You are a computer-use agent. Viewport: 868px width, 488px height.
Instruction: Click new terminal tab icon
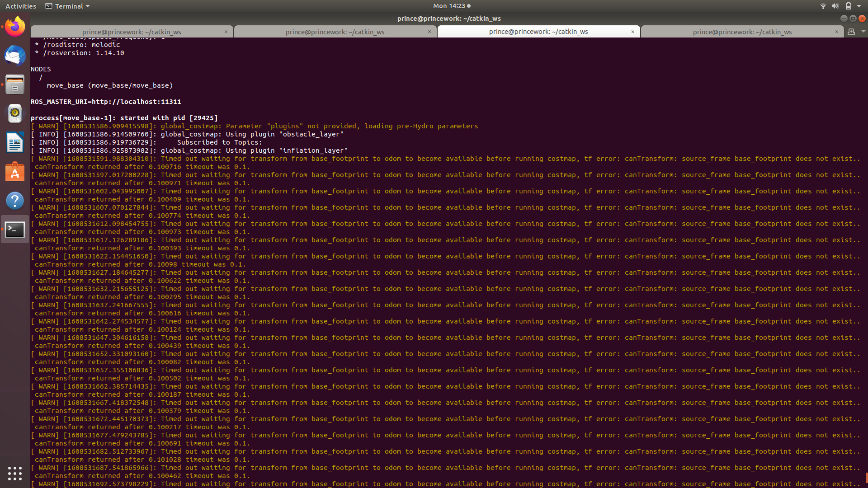point(851,32)
